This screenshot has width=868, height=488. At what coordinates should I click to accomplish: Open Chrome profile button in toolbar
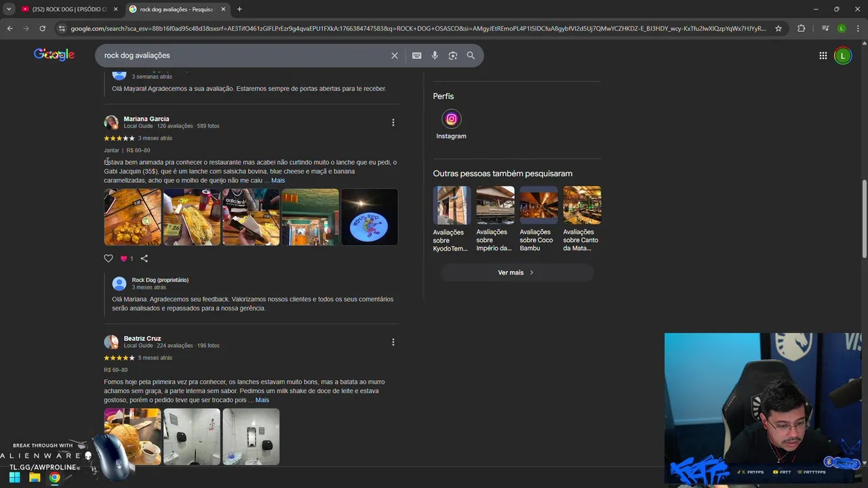click(x=842, y=28)
